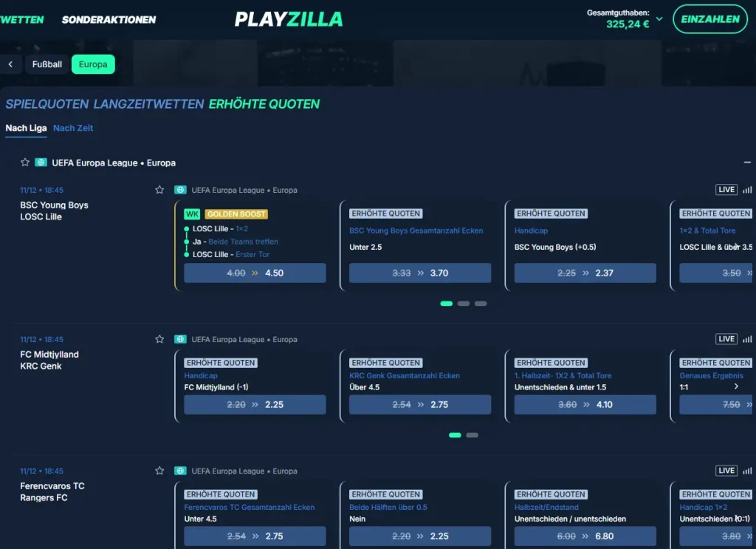
Task: Star the FC Midtjylland vs KRC Genk match
Action: pos(159,338)
